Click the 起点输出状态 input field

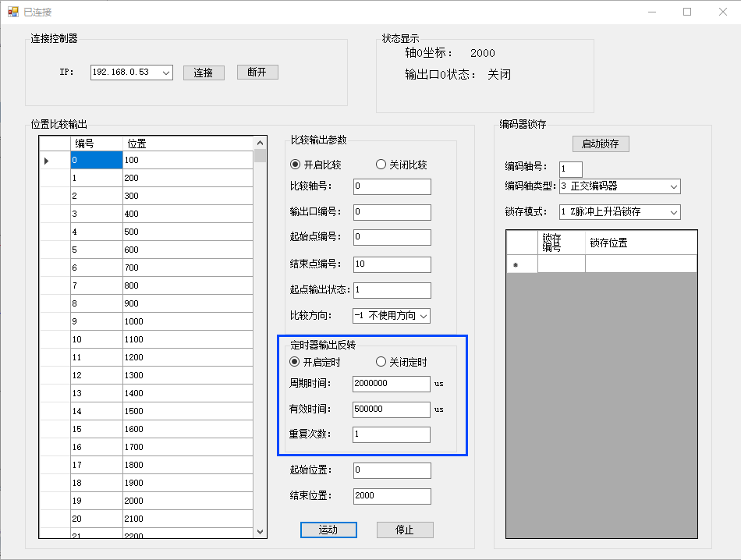tap(392, 290)
